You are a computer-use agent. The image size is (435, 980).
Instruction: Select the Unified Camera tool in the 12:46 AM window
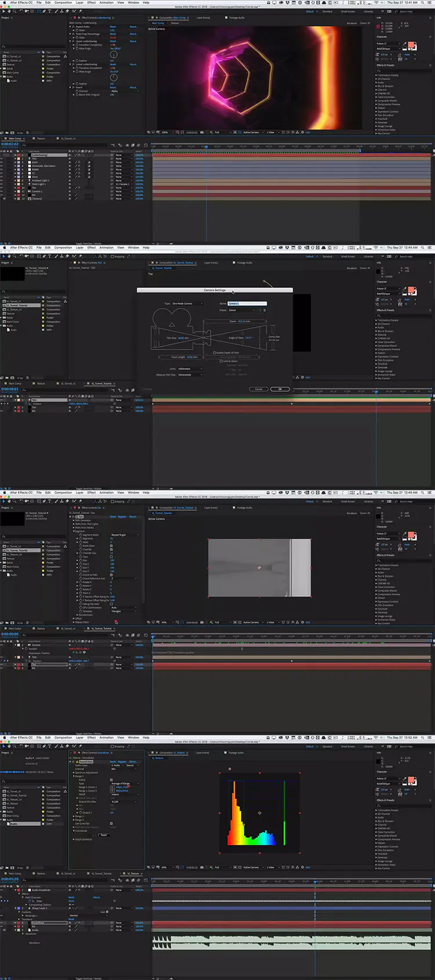(27, 501)
